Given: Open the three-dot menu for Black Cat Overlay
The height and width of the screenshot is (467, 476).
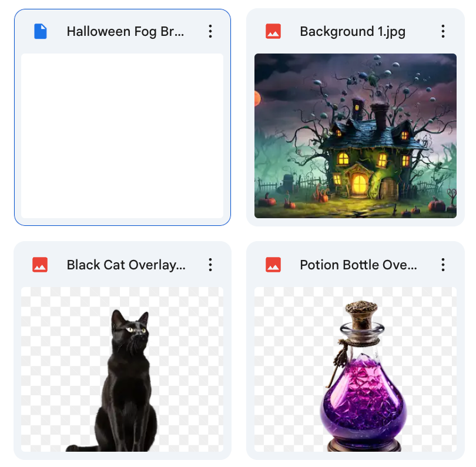Looking at the screenshot, I should [x=210, y=265].
